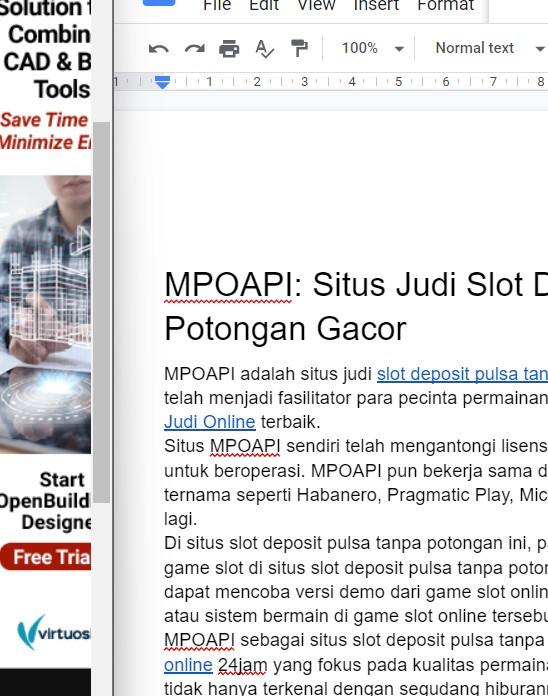Open the File menu
The height and width of the screenshot is (696, 548).
[217, 5]
